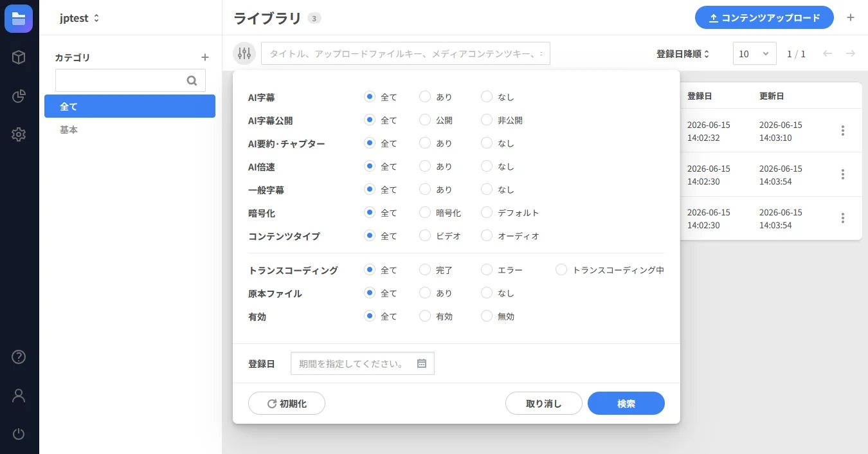
Task: Open the user profile icon
Action: pos(19,395)
